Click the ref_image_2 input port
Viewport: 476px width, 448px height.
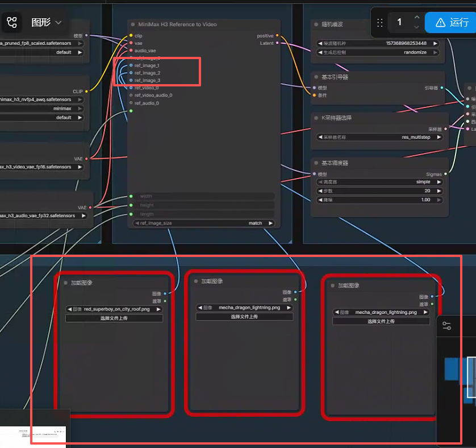[x=131, y=73]
